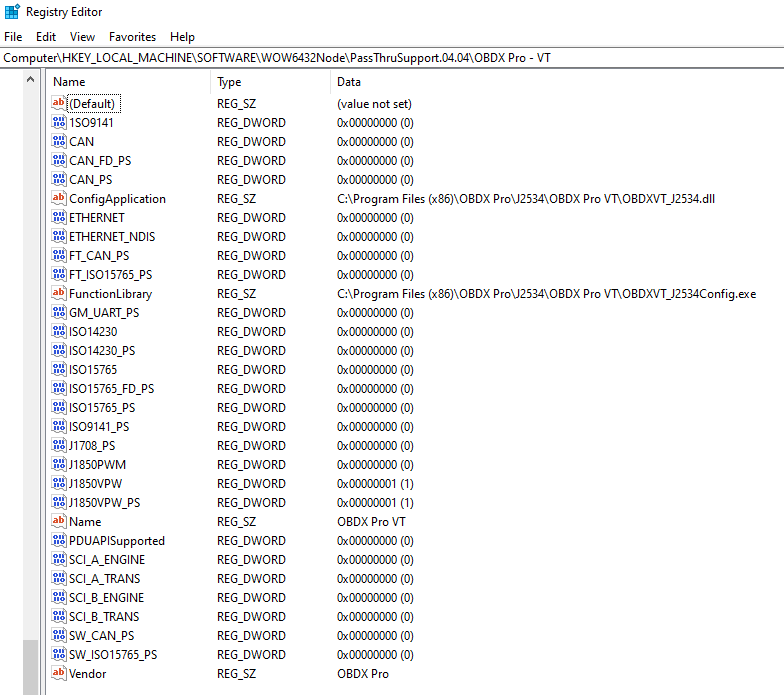Click the DWORD icon of SW_CAN_PS
Screen dimensions: 784x695
tap(58, 635)
